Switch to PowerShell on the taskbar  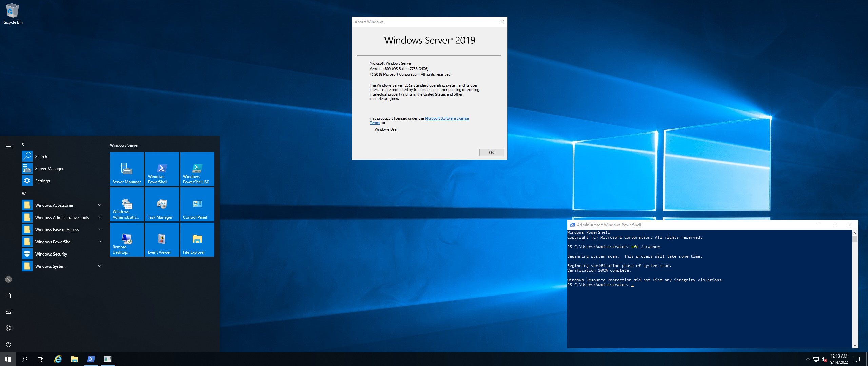(x=91, y=359)
